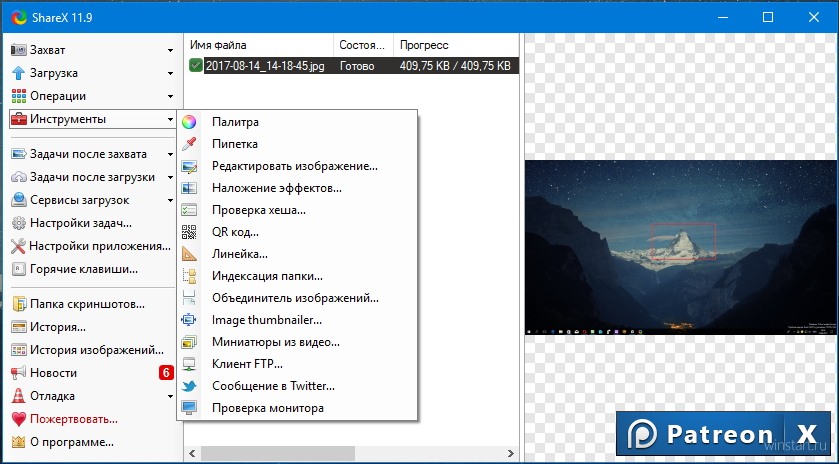Image resolution: width=839 pixels, height=464 pixels.
Task: Click the gear icon beside Настройки задач
Action: (19, 223)
